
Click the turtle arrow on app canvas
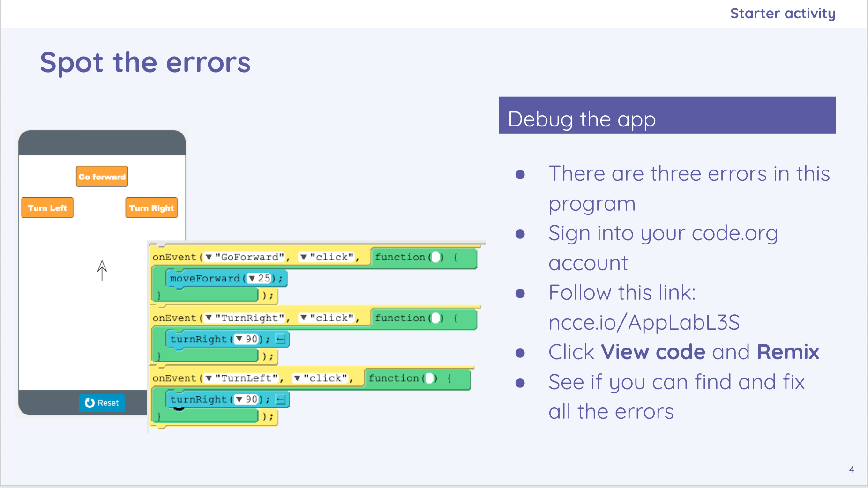point(102,270)
